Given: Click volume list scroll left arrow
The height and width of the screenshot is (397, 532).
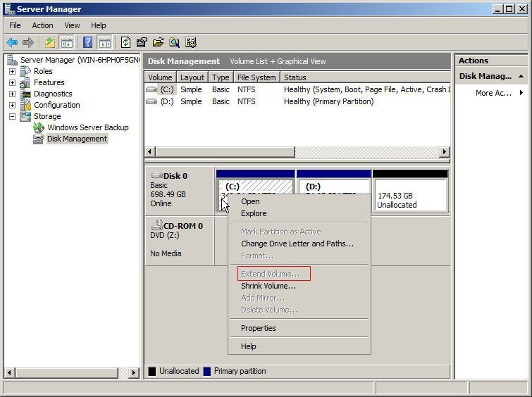Looking at the screenshot, I should pyautogui.click(x=150, y=151).
